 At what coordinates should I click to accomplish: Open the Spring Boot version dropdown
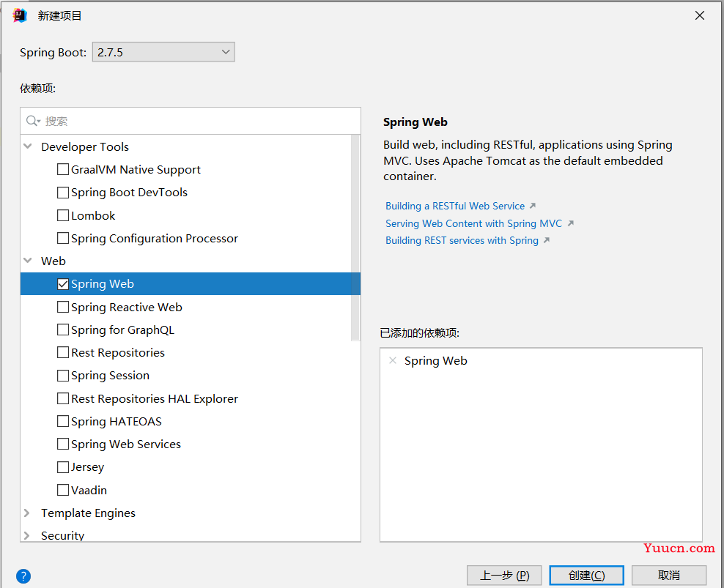point(163,52)
